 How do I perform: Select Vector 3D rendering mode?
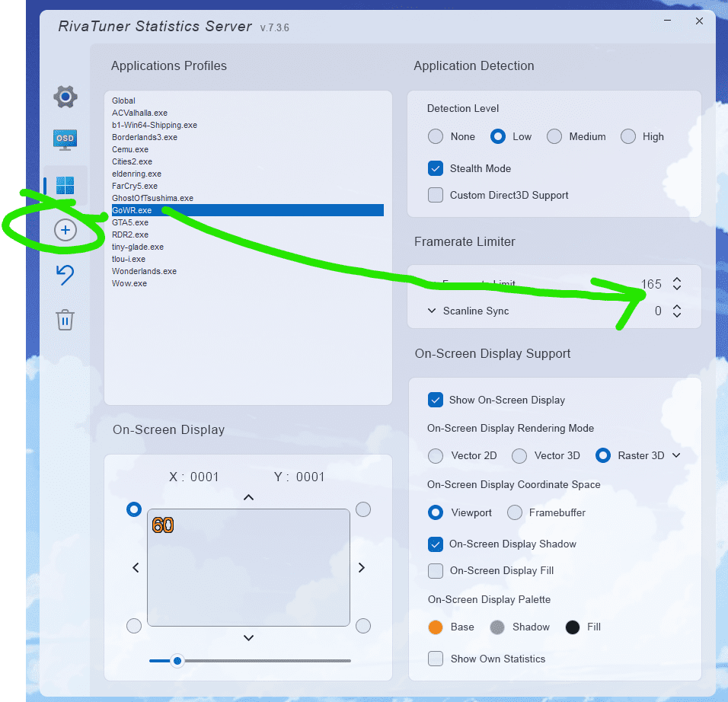[519, 455]
